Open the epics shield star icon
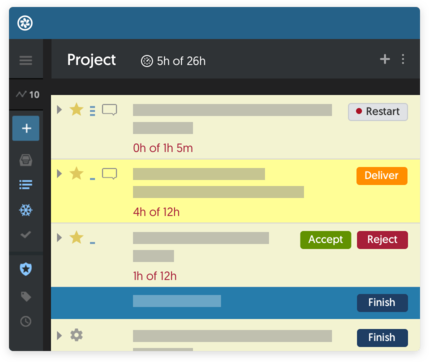 pyautogui.click(x=26, y=269)
